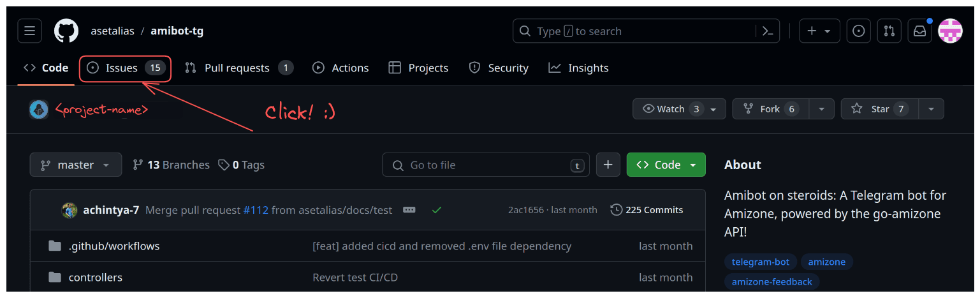
Task: Focus the 'Type / to search' field
Action: coord(647,31)
